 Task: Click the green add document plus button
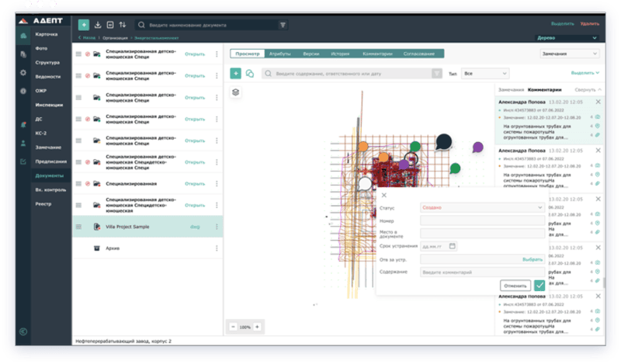click(x=83, y=25)
